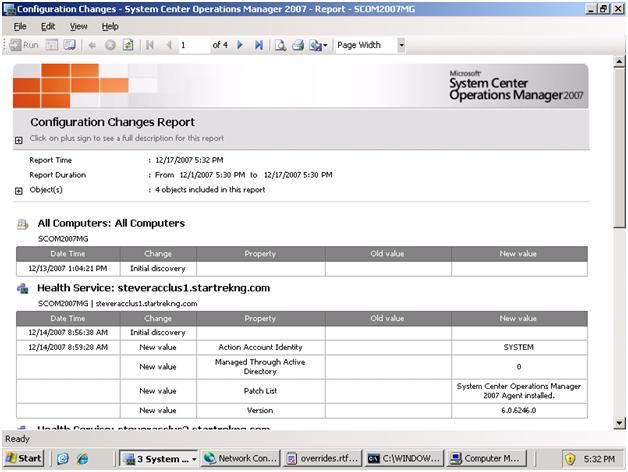
Task: Click the Managed Through Active Directory cell
Action: (260, 367)
